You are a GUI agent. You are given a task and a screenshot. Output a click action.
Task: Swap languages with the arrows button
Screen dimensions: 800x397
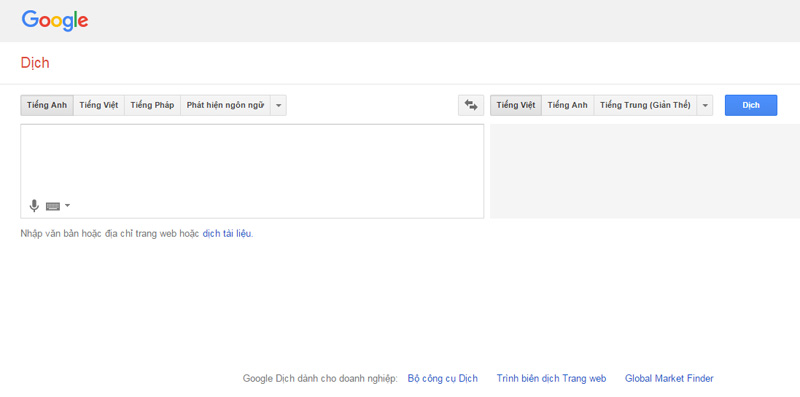(x=471, y=105)
